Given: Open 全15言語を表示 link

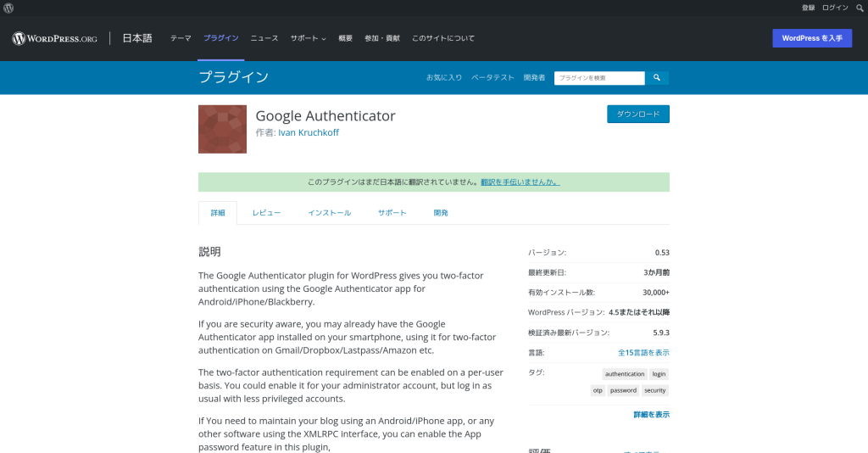Looking at the screenshot, I should [643, 353].
